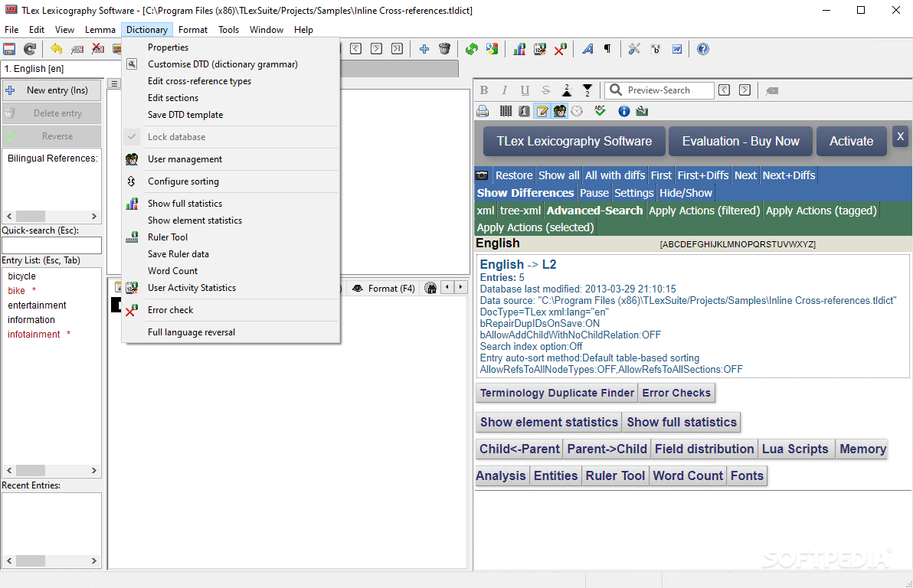Click the red X error check toolbar icon
Screen dimensions: 913x588
(x=560, y=49)
